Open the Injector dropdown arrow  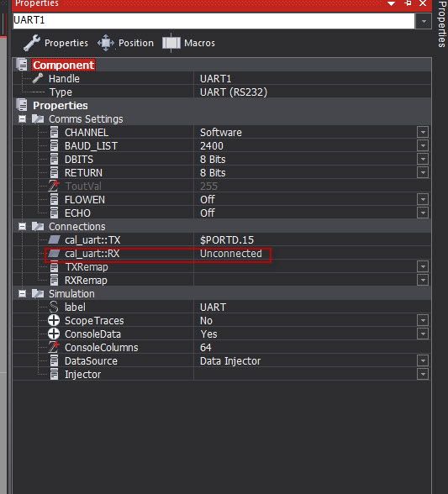point(423,375)
